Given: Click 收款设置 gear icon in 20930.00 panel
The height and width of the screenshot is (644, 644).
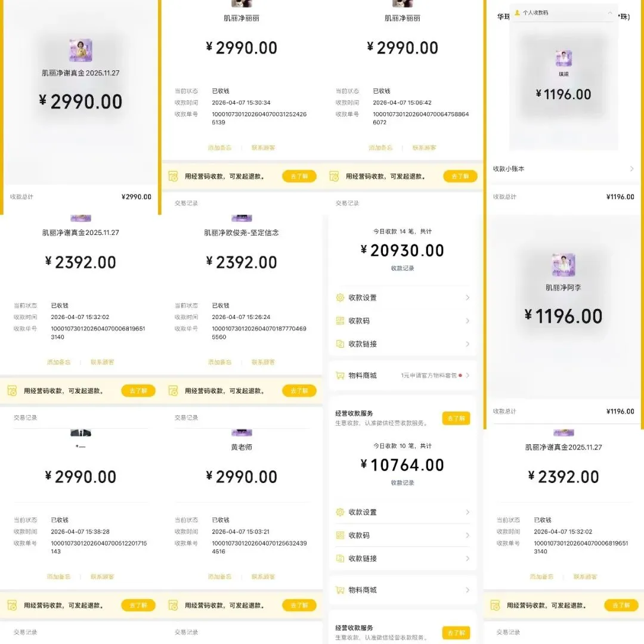Looking at the screenshot, I should [340, 298].
